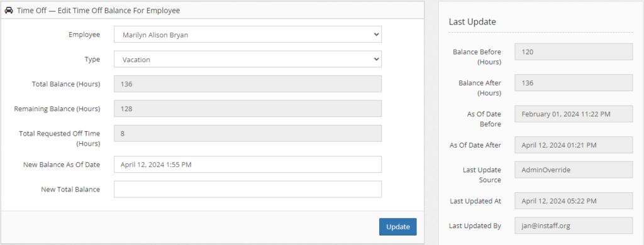Click the Employee field label
Screen dimensions: 644x245
coord(84,35)
